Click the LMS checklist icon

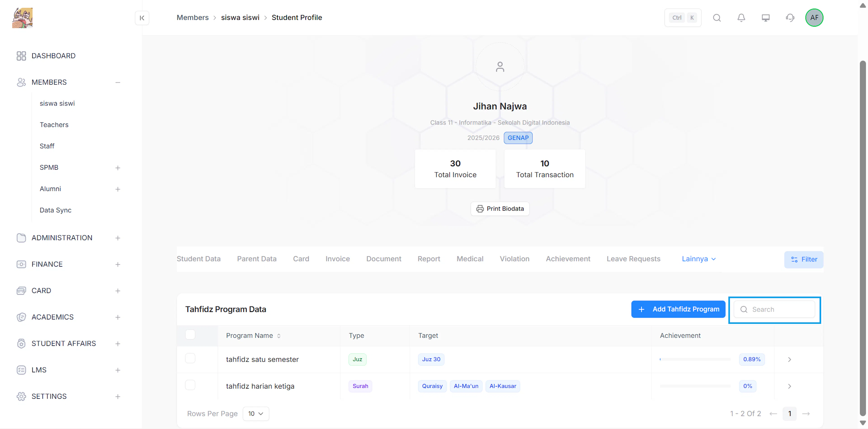[x=21, y=370]
